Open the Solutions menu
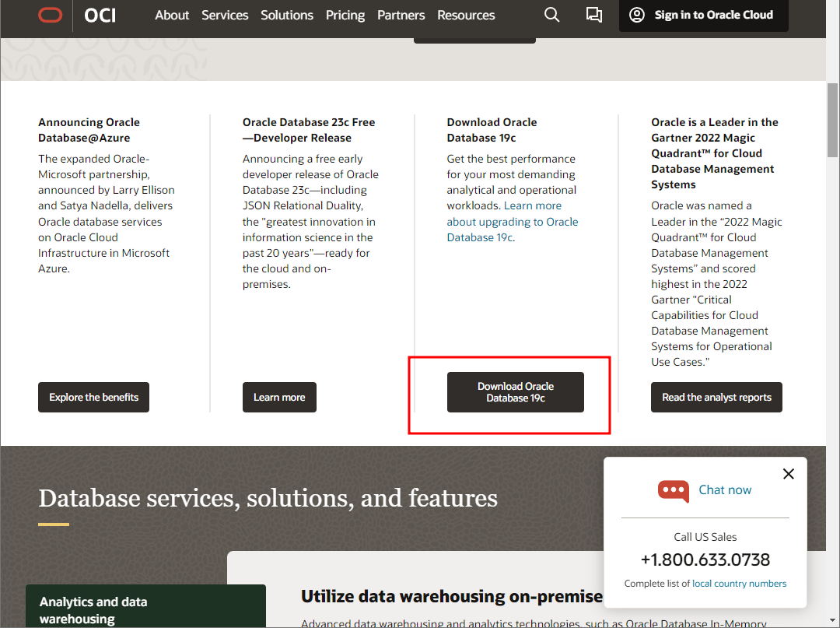The image size is (840, 628). [287, 15]
